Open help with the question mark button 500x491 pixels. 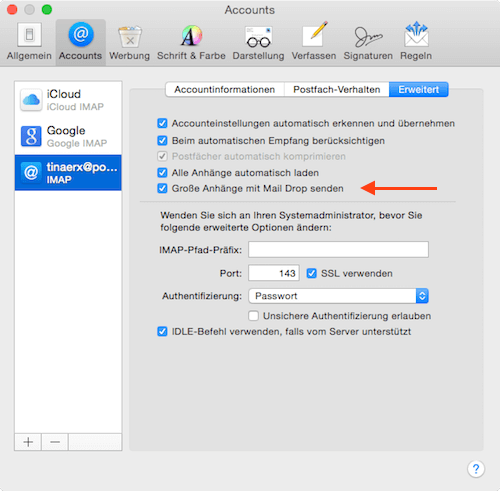click(x=476, y=469)
